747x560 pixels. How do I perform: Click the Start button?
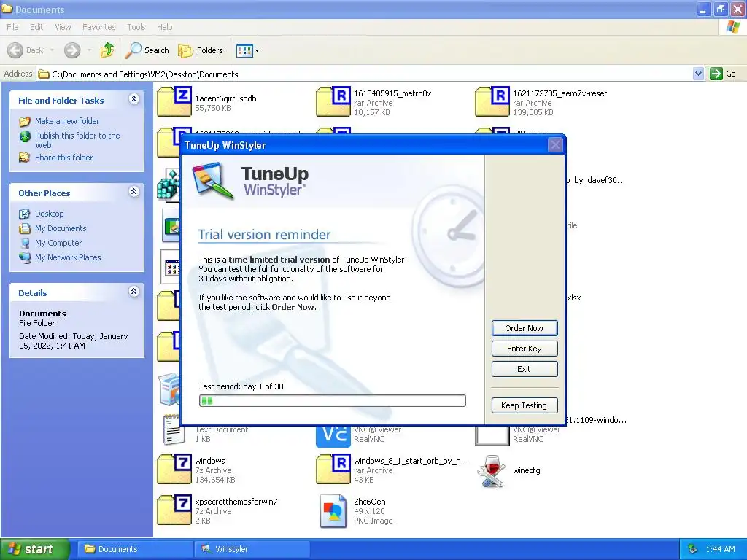[35, 549]
